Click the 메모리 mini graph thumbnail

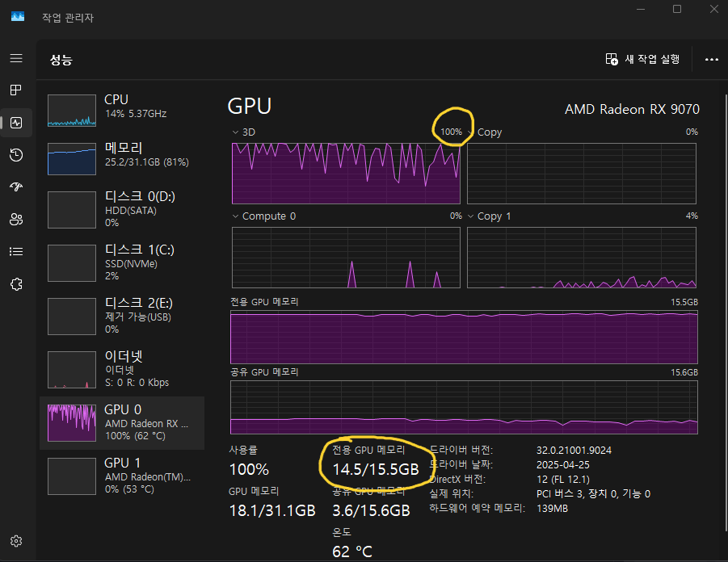click(x=72, y=159)
